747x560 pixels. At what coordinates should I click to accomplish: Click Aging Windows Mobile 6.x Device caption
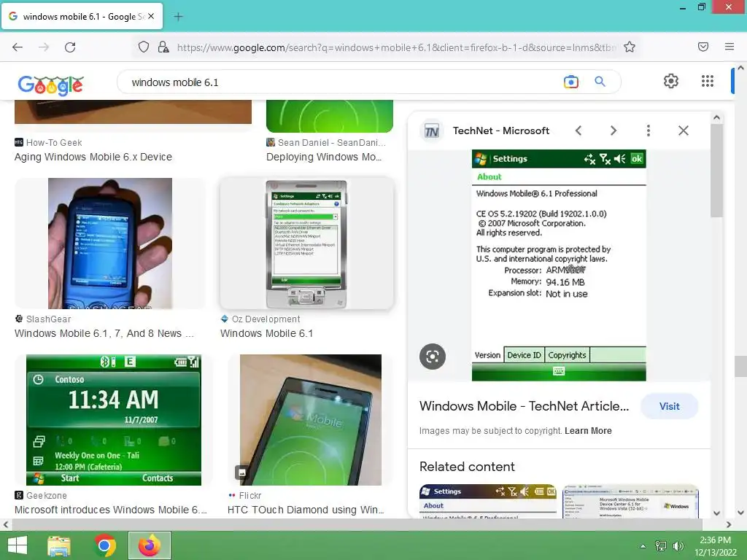93,157
